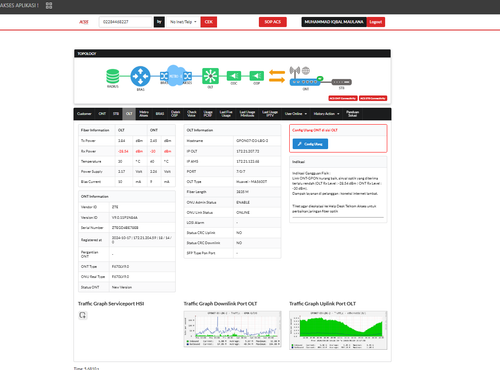Click the Hostname value in OLT Information
Viewport: 500px width, 370px height.
(x=252, y=141)
